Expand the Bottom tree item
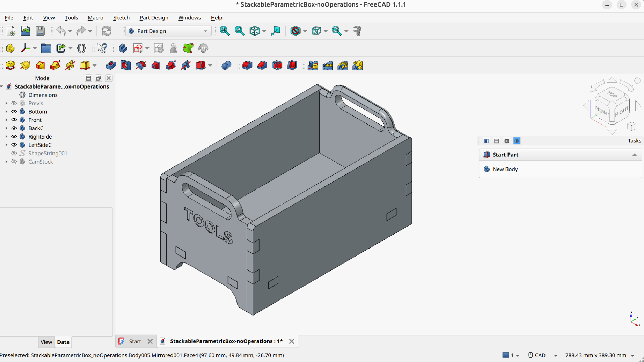The height and width of the screenshot is (362, 644). [x=6, y=112]
